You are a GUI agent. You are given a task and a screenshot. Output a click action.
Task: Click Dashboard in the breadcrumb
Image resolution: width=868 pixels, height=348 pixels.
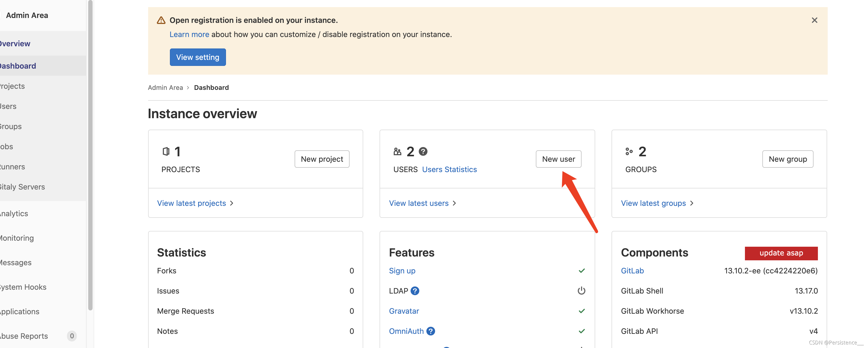point(211,88)
